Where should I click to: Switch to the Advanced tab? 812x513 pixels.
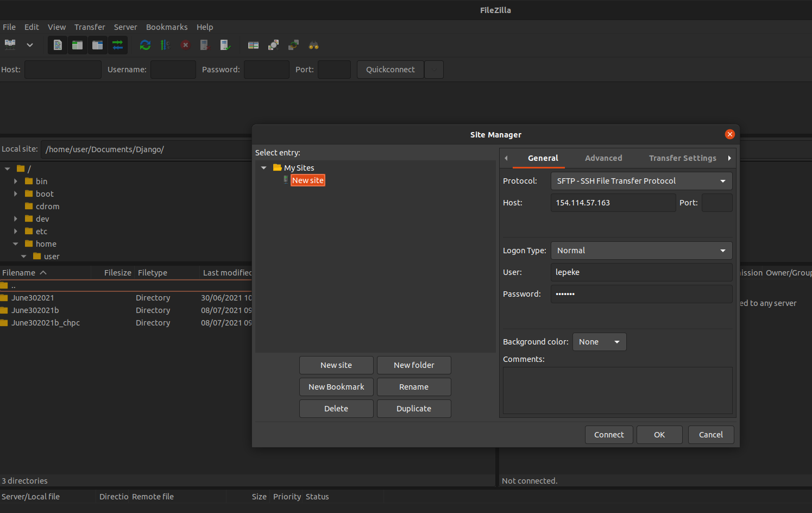coord(603,158)
